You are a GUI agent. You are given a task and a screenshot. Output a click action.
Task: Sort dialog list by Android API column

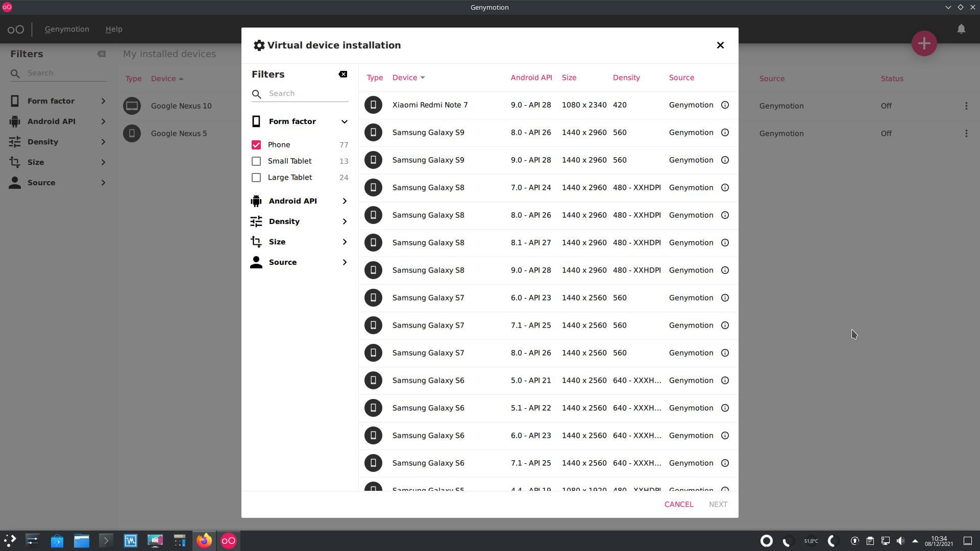click(x=531, y=78)
